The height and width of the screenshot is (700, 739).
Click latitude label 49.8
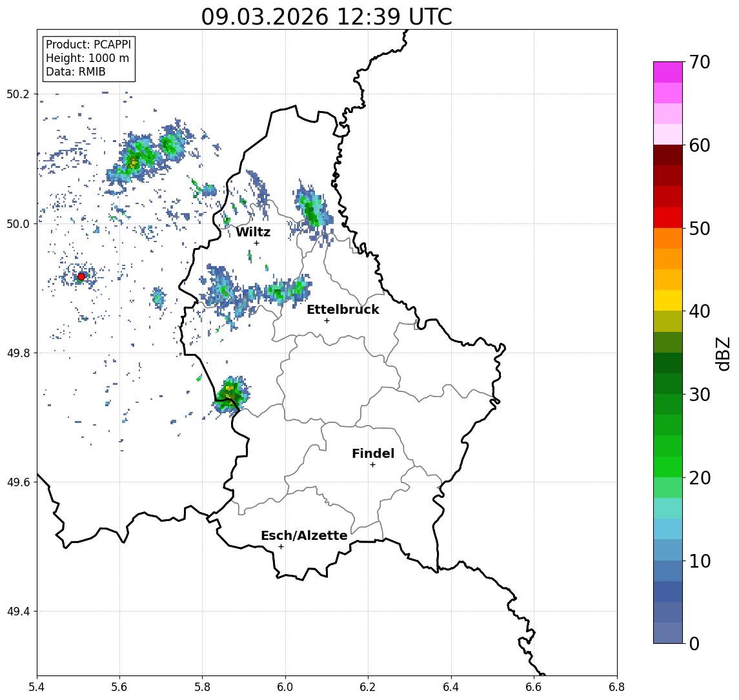click(17, 353)
